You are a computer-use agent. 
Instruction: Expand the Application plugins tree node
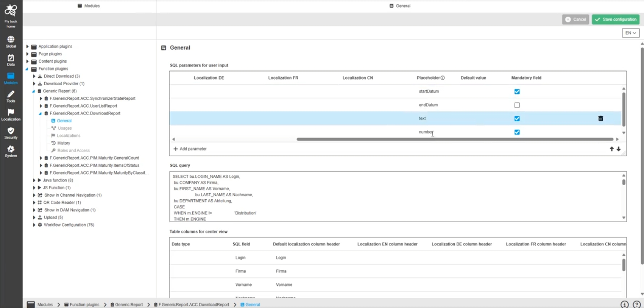28,46
